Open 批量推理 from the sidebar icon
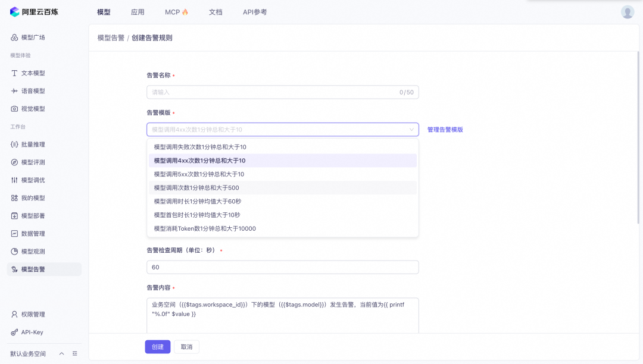643x364 pixels. [14, 145]
